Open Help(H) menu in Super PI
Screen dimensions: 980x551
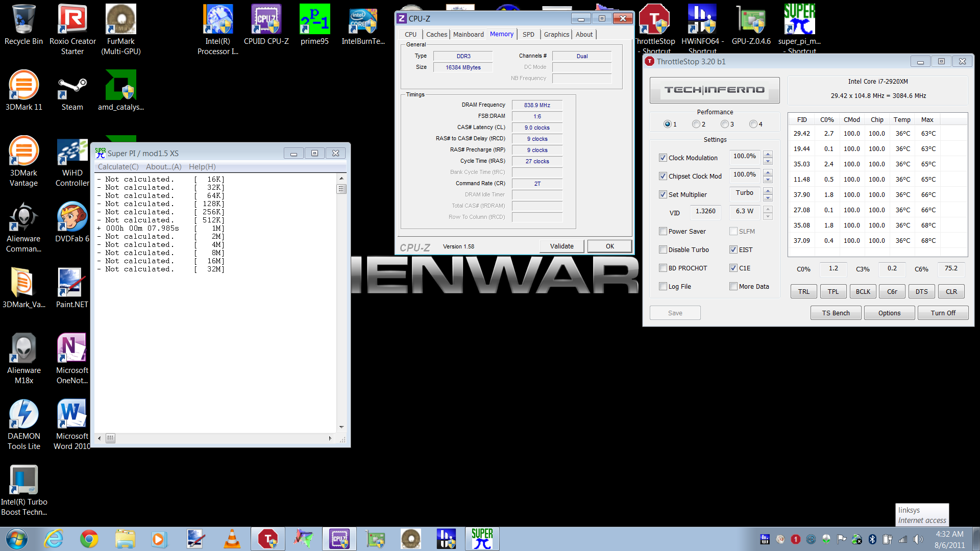pyautogui.click(x=202, y=167)
